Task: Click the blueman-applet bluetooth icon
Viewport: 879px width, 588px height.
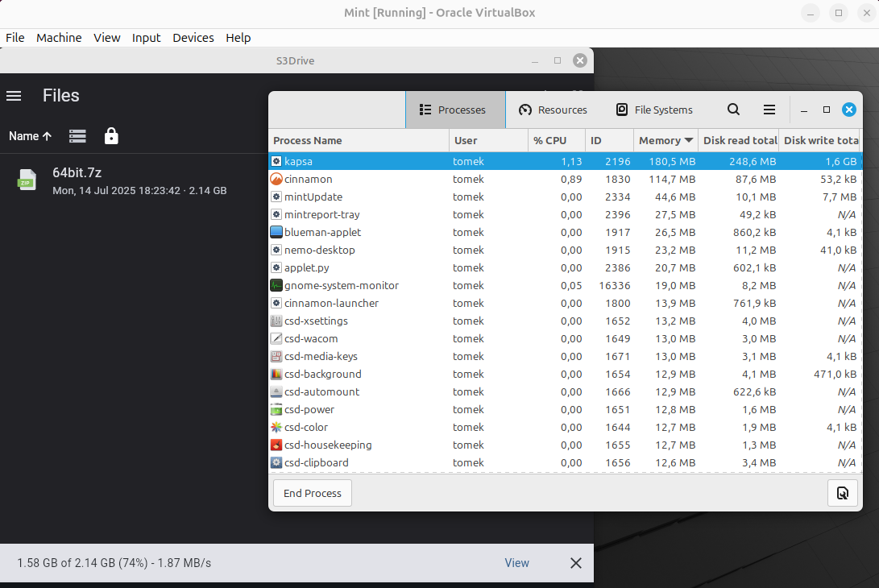Action: pyautogui.click(x=276, y=232)
